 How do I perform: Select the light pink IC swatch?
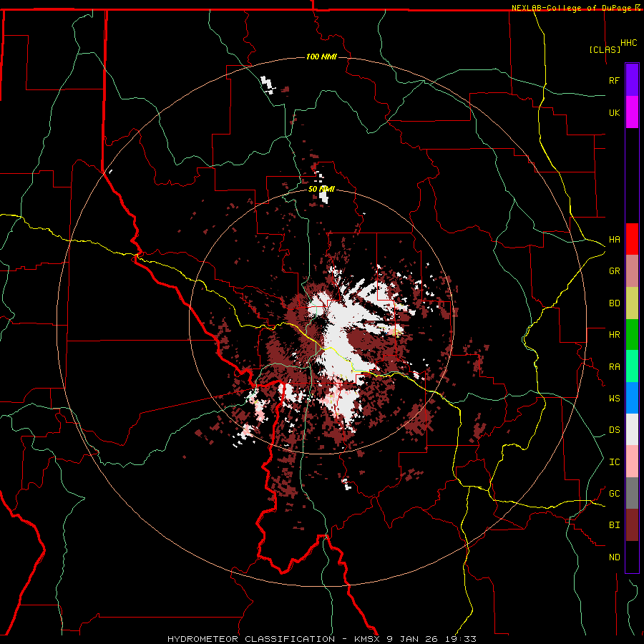coord(632,462)
